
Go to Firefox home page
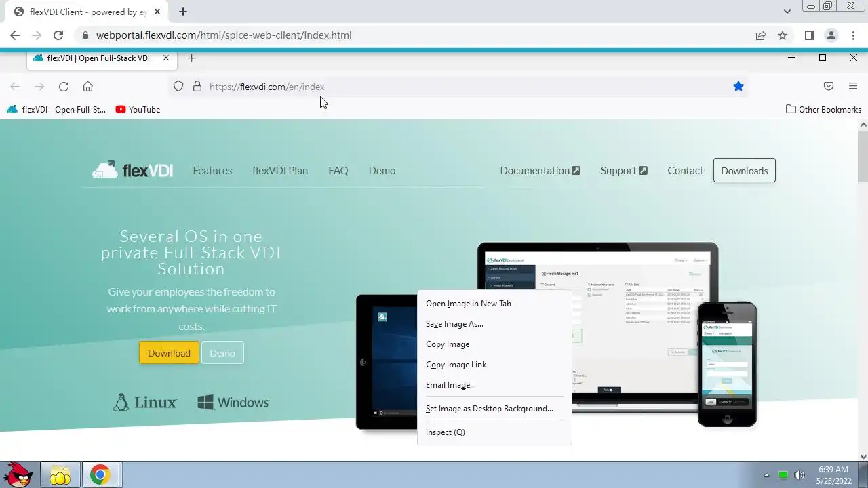click(x=87, y=87)
